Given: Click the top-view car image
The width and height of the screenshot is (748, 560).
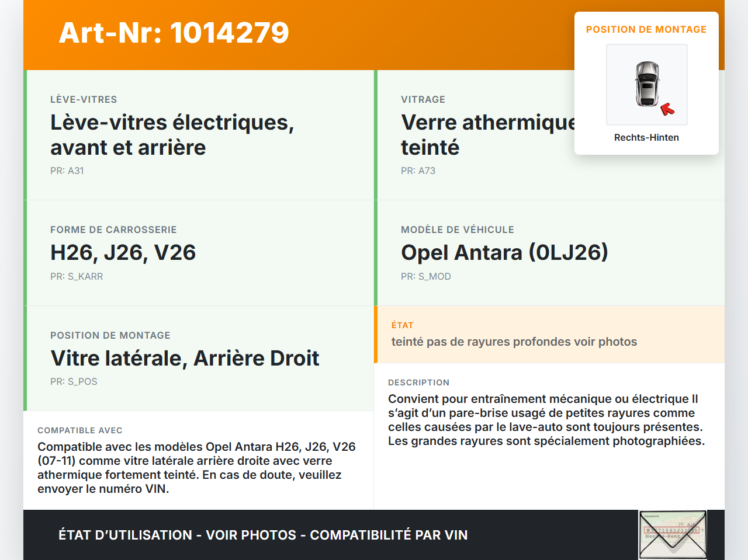Looking at the screenshot, I should point(647,84).
